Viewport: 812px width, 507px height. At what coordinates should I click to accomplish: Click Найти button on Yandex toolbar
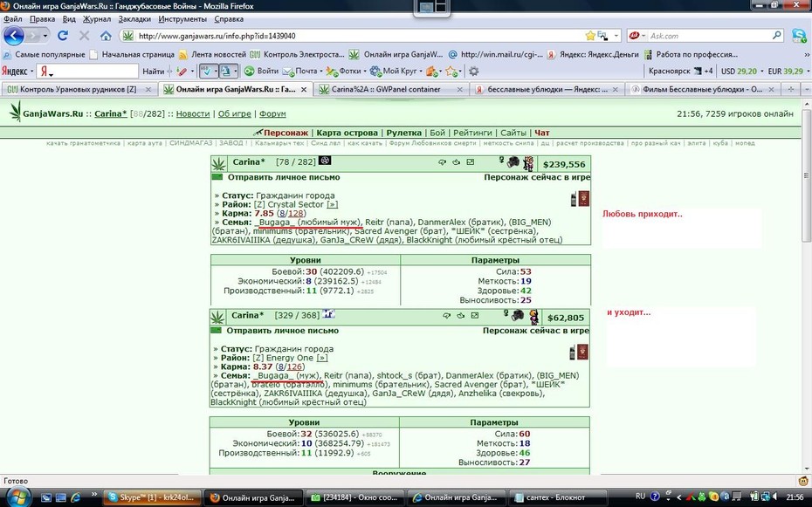(154, 71)
